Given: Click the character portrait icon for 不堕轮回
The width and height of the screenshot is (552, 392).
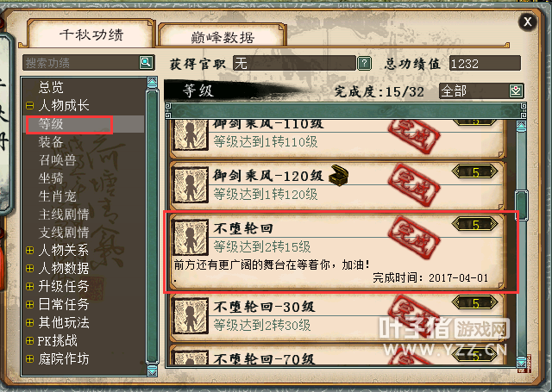Looking at the screenshot, I should 191,237.
